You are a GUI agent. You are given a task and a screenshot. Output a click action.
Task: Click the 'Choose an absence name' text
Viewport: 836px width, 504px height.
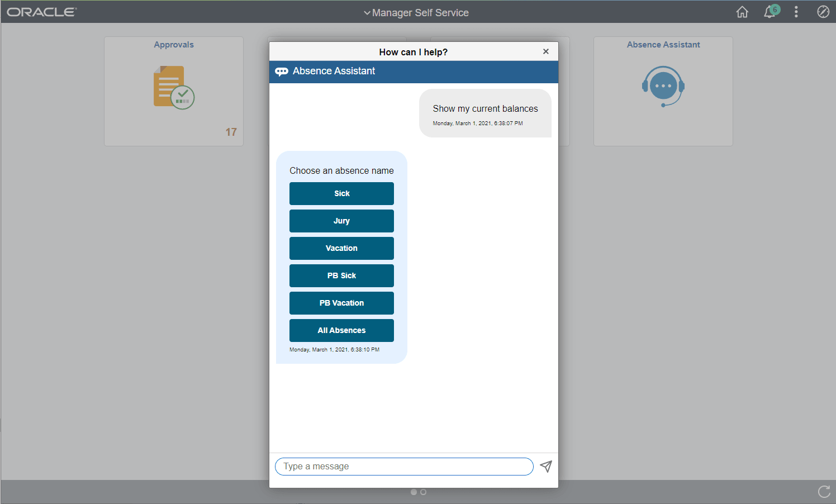[x=341, y=170]
